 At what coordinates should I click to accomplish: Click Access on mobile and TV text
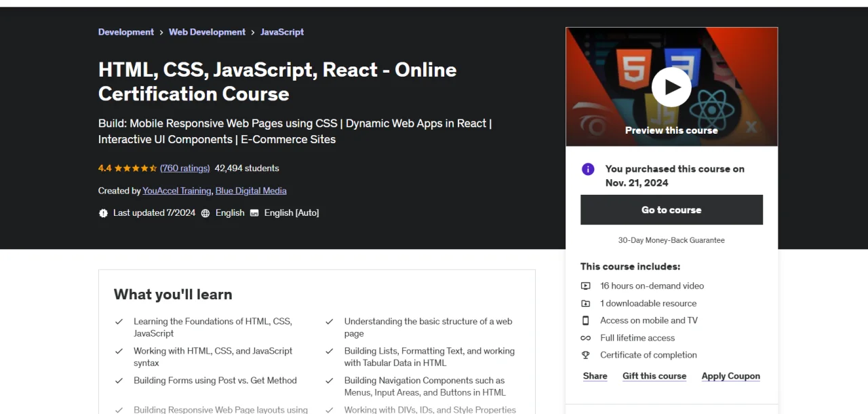pyautogui.click(x=649, y=320)
